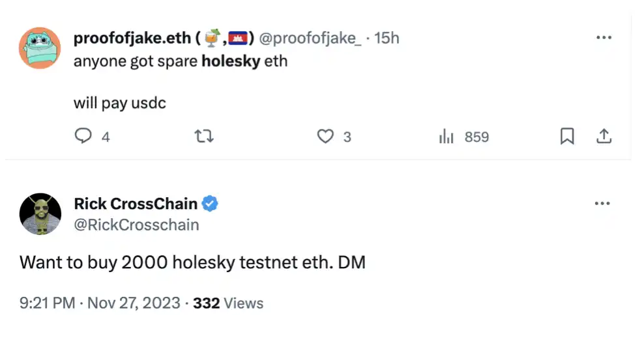Open more options on proofofjake's tweet
Image resolution: width=644 pixels, height=345 pixels.
pos(604,37)
